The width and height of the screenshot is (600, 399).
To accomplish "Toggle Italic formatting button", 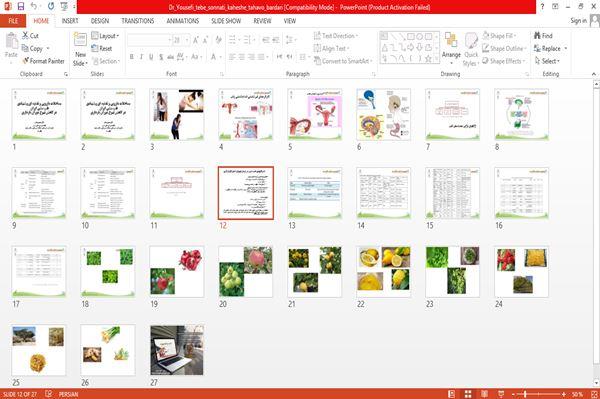I will 141,57.
